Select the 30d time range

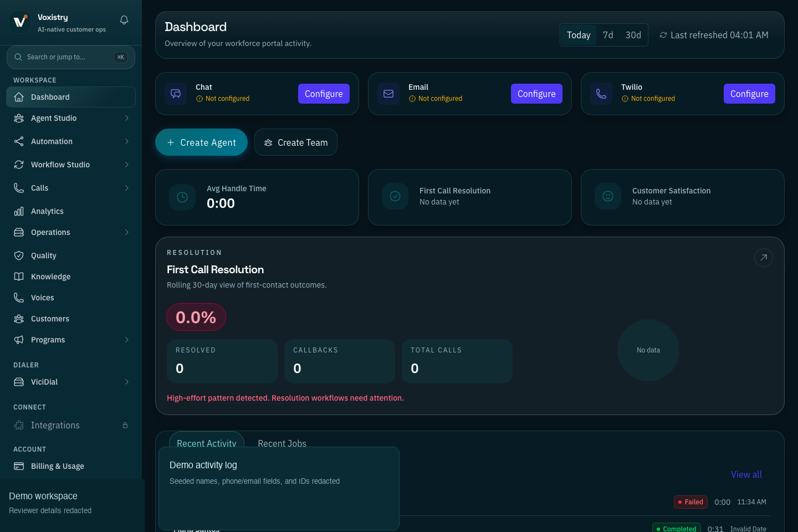click(633, 35)
